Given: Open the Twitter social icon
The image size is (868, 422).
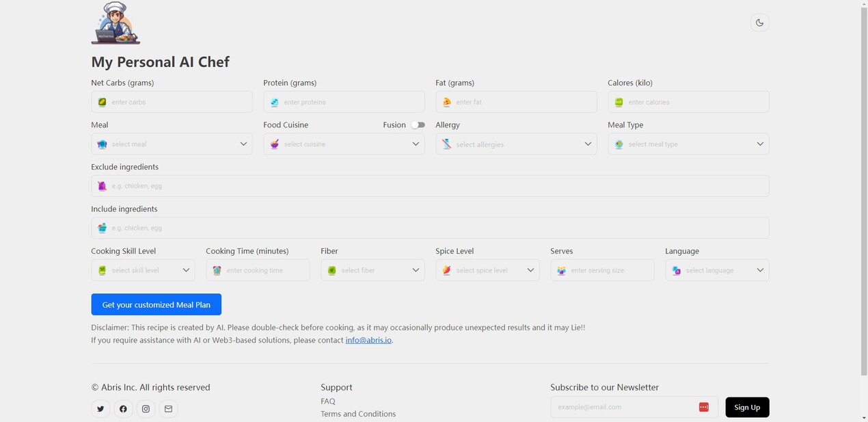Looking at the screenshot, I should 100,409.
